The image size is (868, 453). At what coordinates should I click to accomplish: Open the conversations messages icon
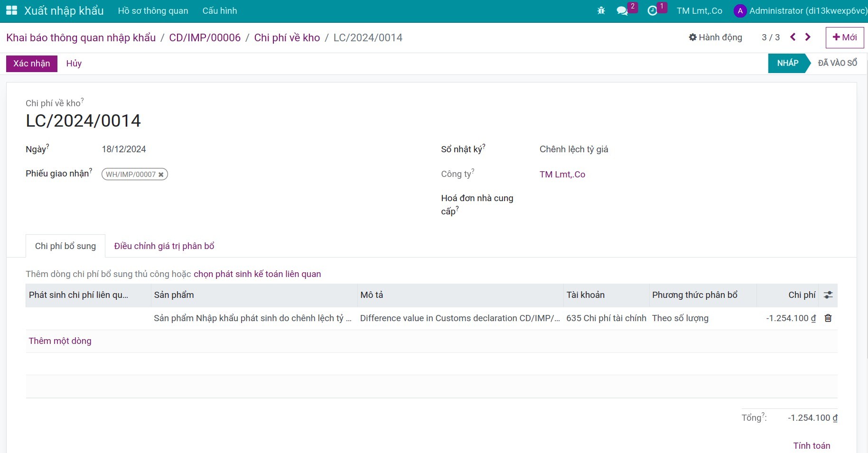(x=622, y=10)
